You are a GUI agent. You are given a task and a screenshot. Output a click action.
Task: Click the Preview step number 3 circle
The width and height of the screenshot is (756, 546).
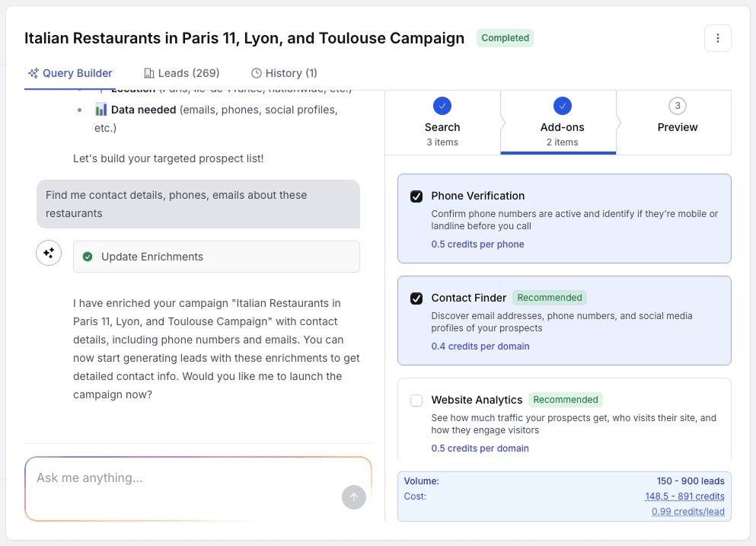pos(677,106)
